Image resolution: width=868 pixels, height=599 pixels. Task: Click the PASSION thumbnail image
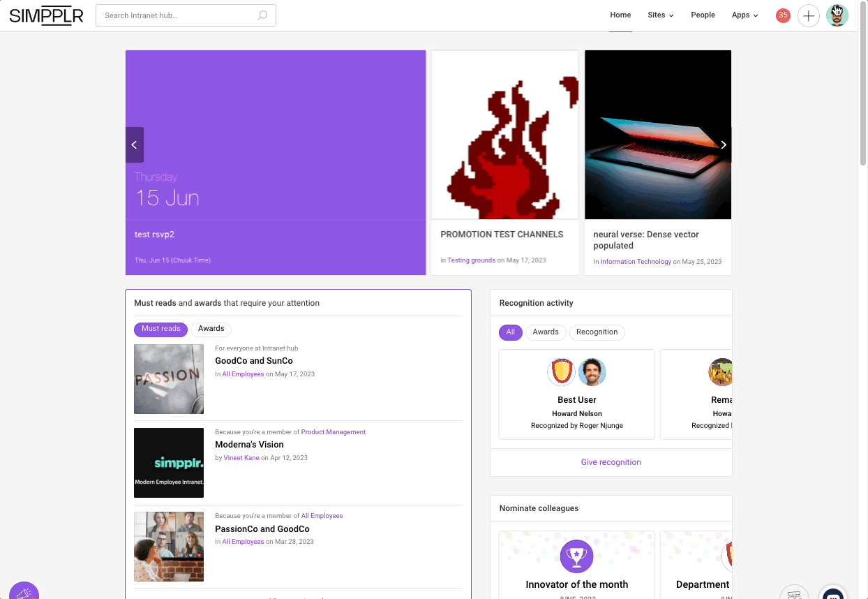169,379
